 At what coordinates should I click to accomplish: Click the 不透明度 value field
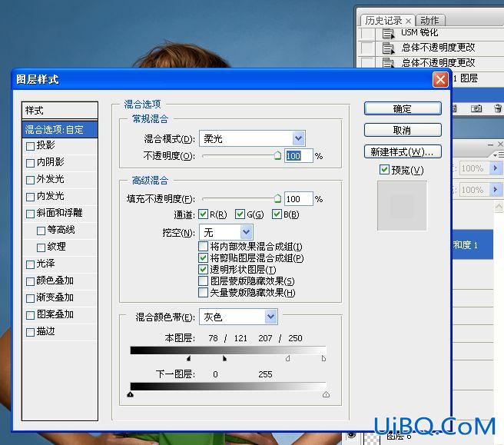(298, 155)
